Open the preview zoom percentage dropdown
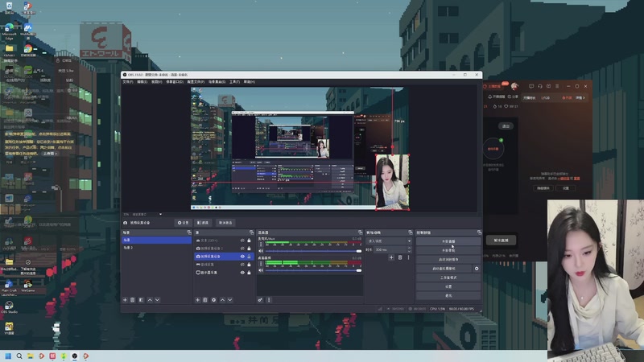 click(160, 214)
